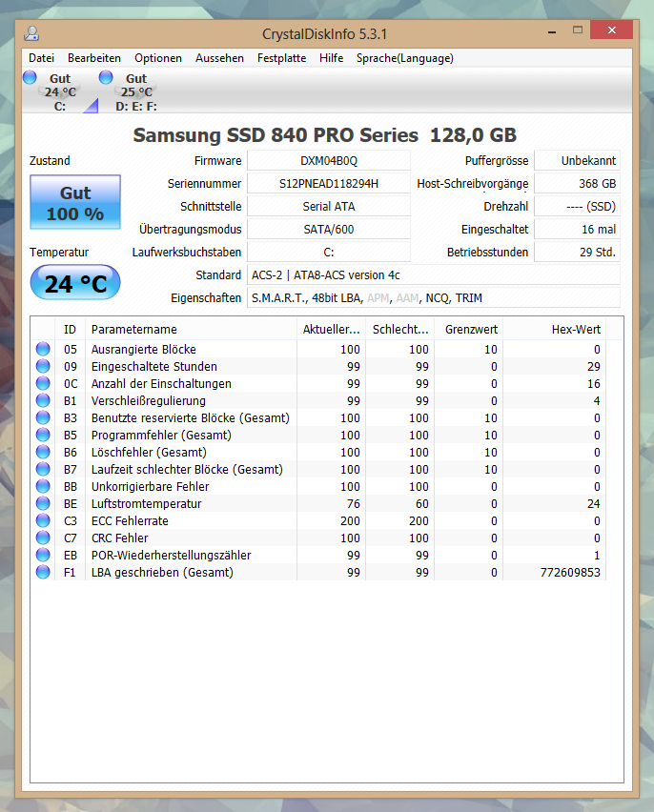Click status orb for Programmfehler (Gesamt) row
Screen dimensions: 654x812
click(43, 435)
